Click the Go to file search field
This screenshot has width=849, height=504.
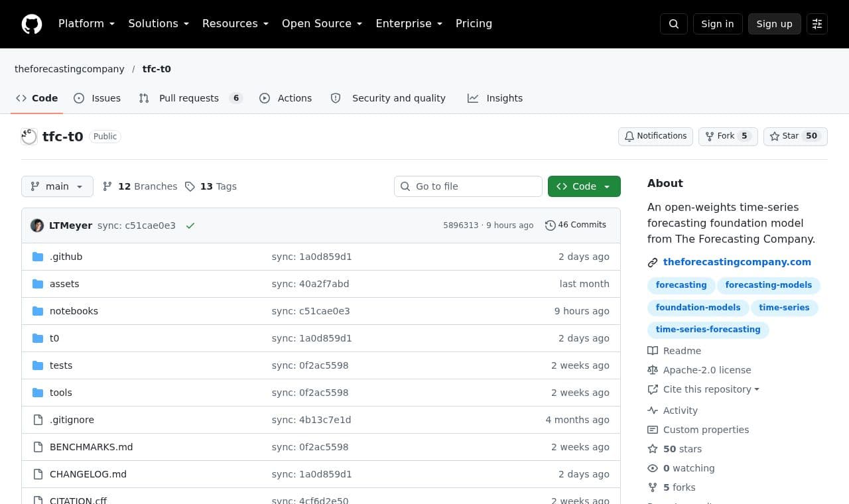pyautogui.click(x=468, y=186)
